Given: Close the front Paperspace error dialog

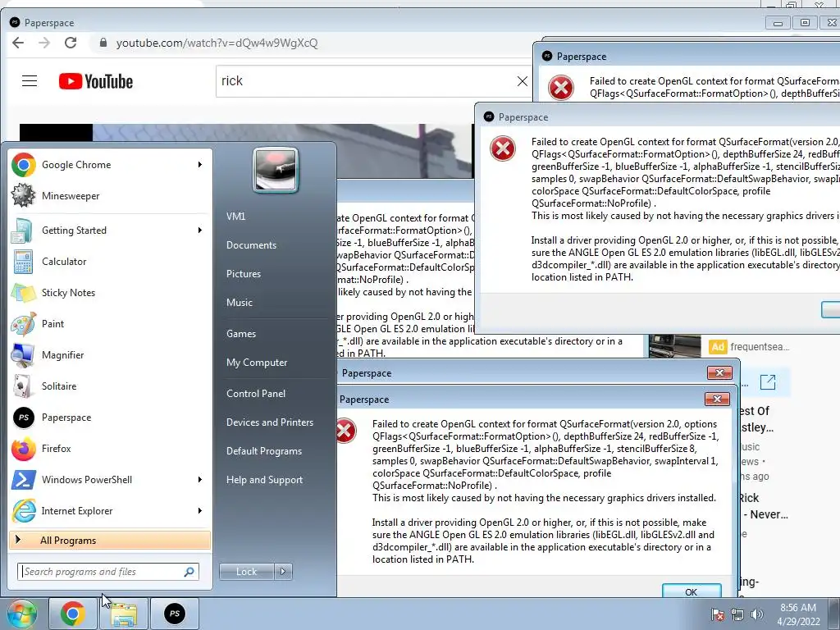Looking at the screenshot, I should point(717,399).
